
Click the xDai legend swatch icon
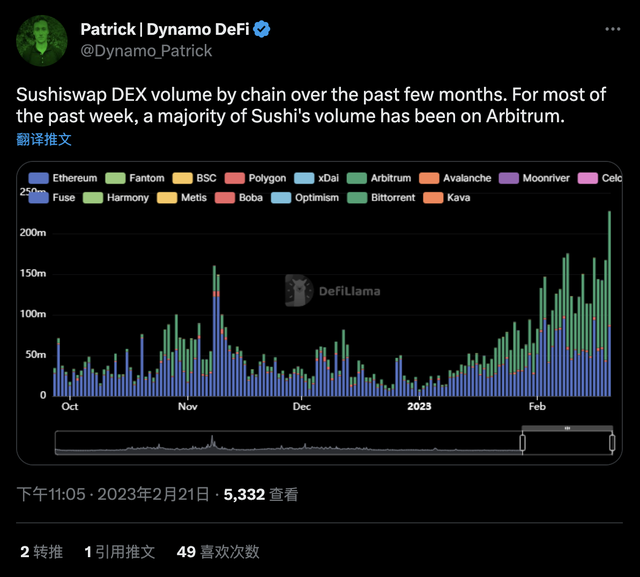coord(306,178)
